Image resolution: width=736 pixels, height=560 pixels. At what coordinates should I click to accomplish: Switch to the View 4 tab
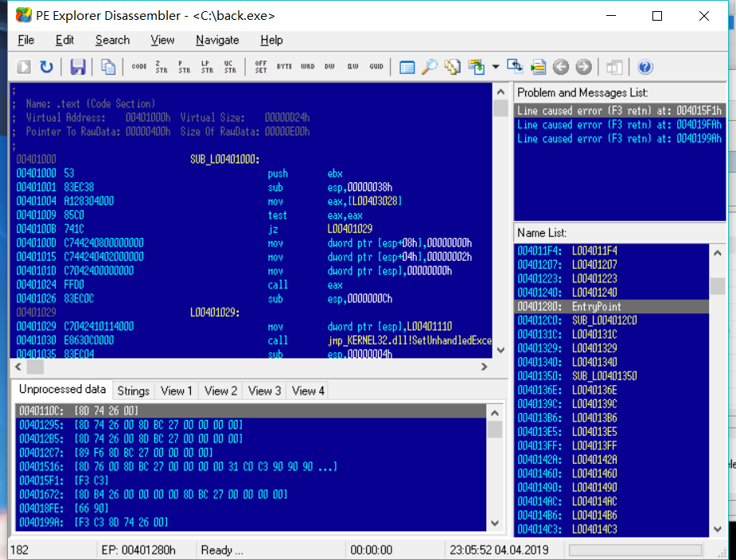coord(308,391)
